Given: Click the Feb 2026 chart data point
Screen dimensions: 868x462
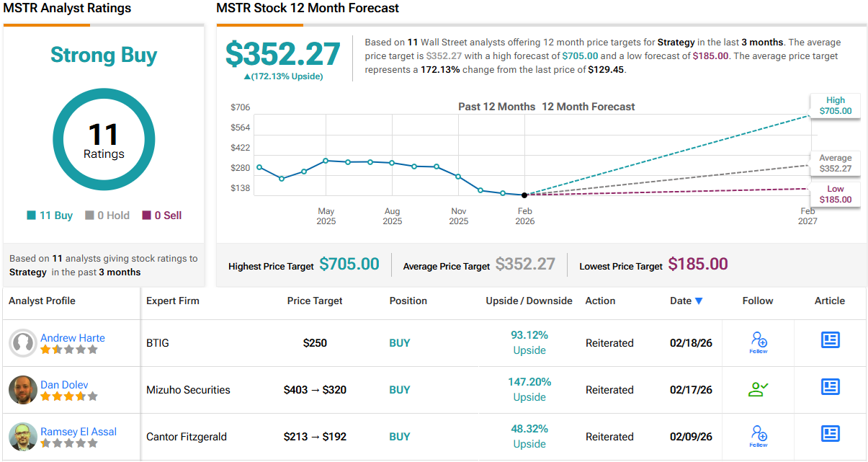Looking at the screenshot, I should (524, 195).
